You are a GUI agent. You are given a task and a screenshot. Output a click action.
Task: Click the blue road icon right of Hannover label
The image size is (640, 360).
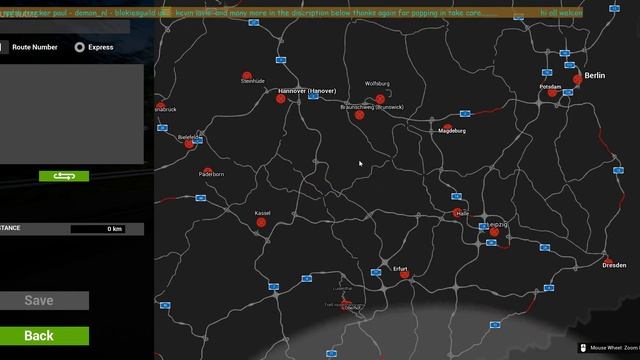point(313,96)
